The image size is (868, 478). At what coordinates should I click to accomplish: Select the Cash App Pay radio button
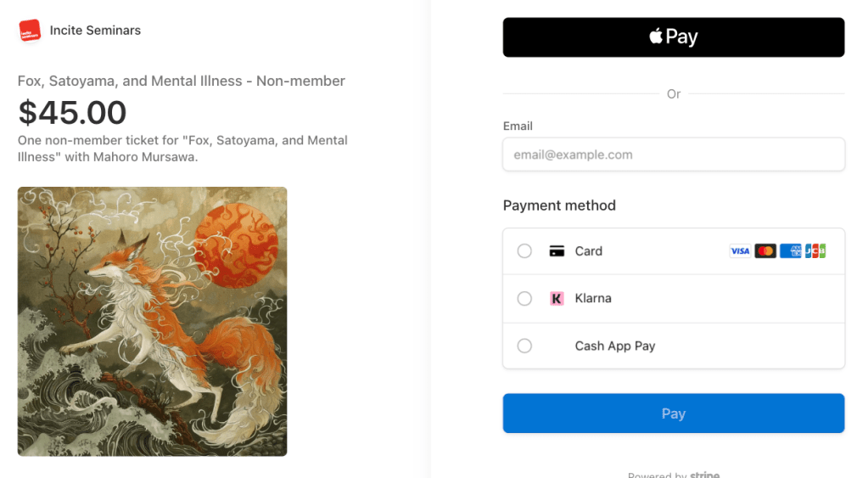pyautogui.click(x=524, y=346)
